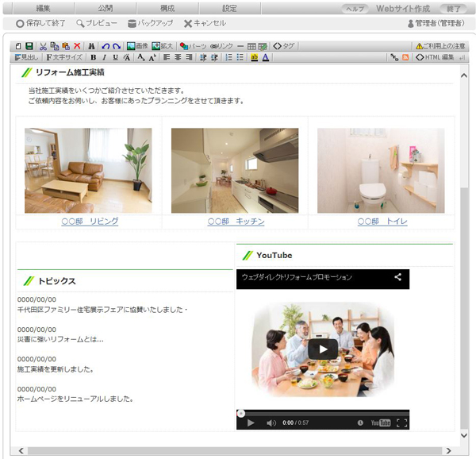Click the second of the two indent icons
Screen dimensions: 476x459
point(214,57)
